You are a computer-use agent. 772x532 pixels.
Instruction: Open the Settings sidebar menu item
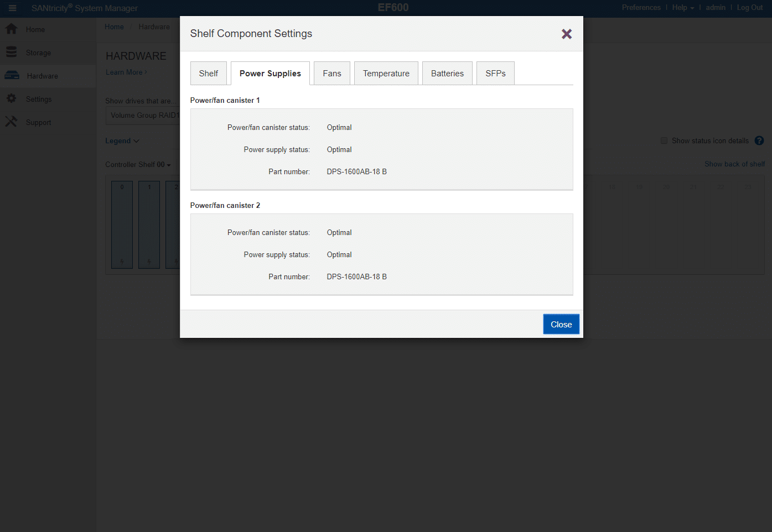[48, 99]
